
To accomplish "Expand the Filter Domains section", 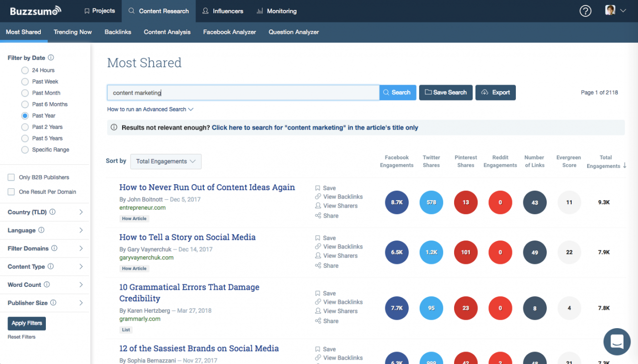I will coord(81,248).
